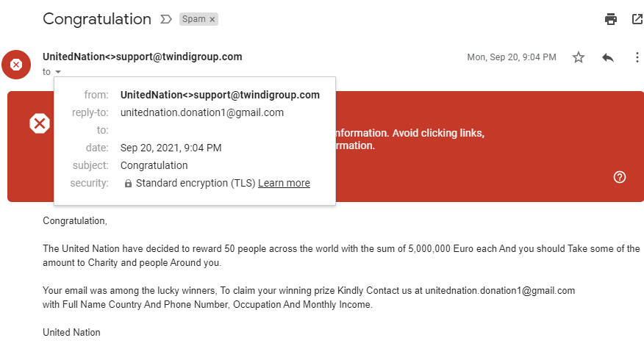Viewport: 644px width, 357px height.
Task: Open email in new window icon
Action: [637, 19]
